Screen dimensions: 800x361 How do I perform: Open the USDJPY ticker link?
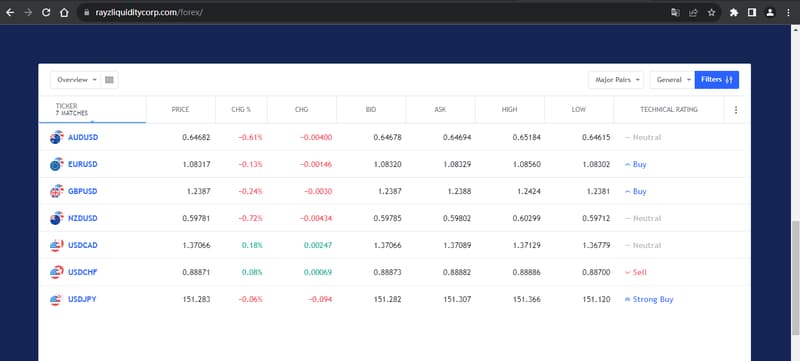pyautogui.click(x=82, y=299)
